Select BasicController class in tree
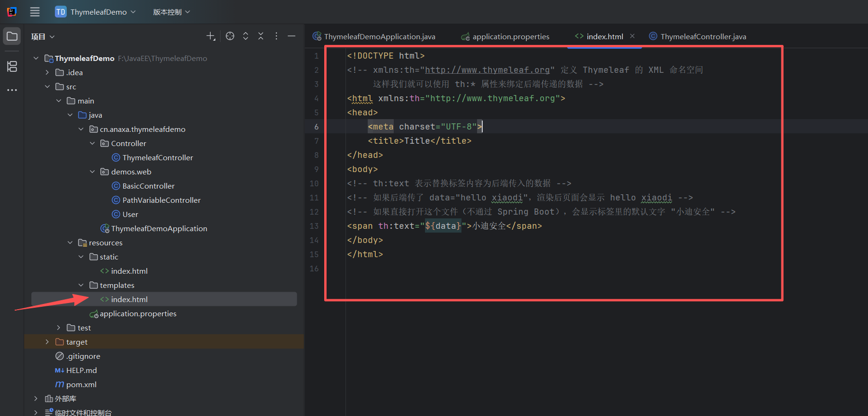 (x=149, y=186)
